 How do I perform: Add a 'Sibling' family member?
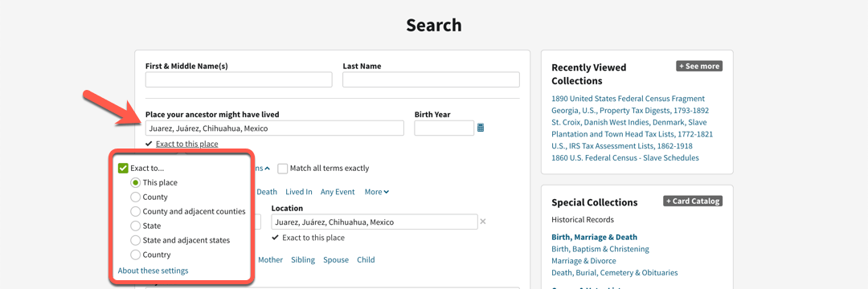click(303, 260)
